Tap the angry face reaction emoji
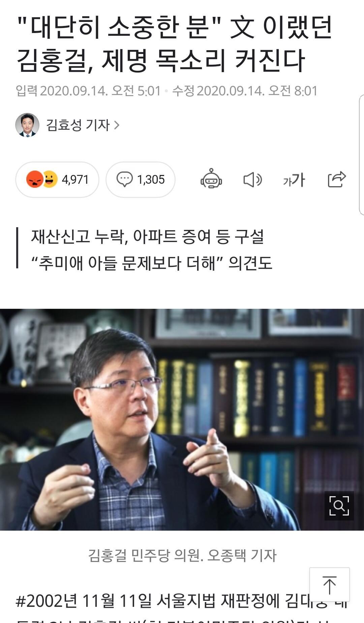This screenshot has width=364, height=623. (x=34, y=179)
